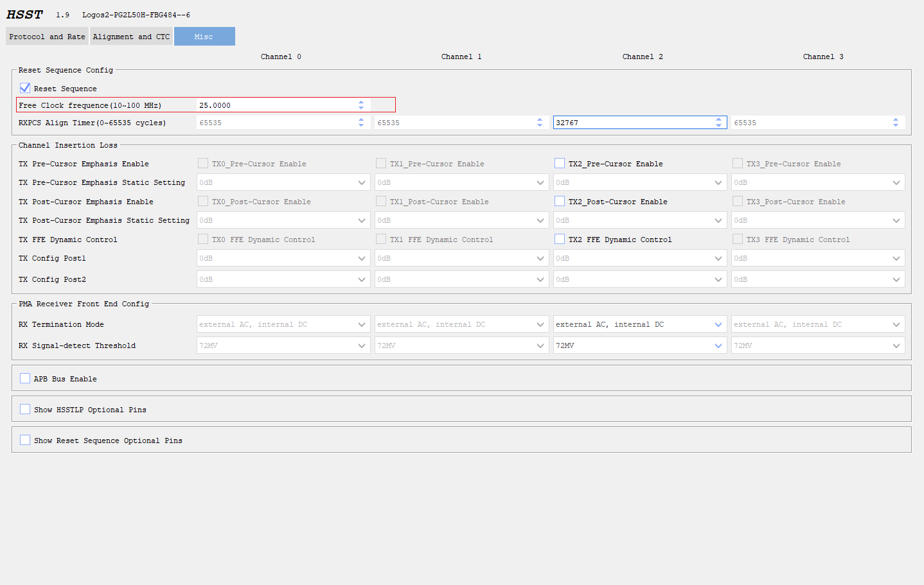This screenshot has height=585, width=924.
Task: Open Channel 2 TX Post-Cursor Emphasis Static Setting dropdown
Action: (718, 220)
